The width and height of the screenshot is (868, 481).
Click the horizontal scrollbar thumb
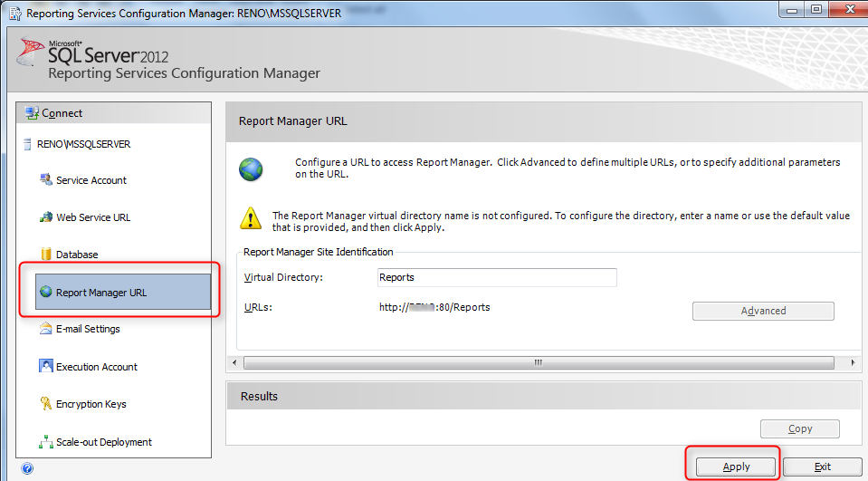point(539,363)
